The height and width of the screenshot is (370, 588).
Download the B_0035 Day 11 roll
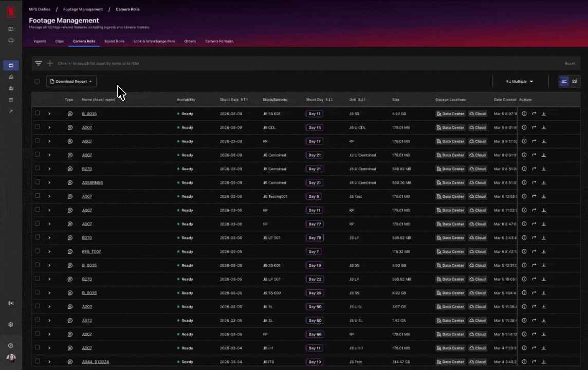click(x=544, y=114)
